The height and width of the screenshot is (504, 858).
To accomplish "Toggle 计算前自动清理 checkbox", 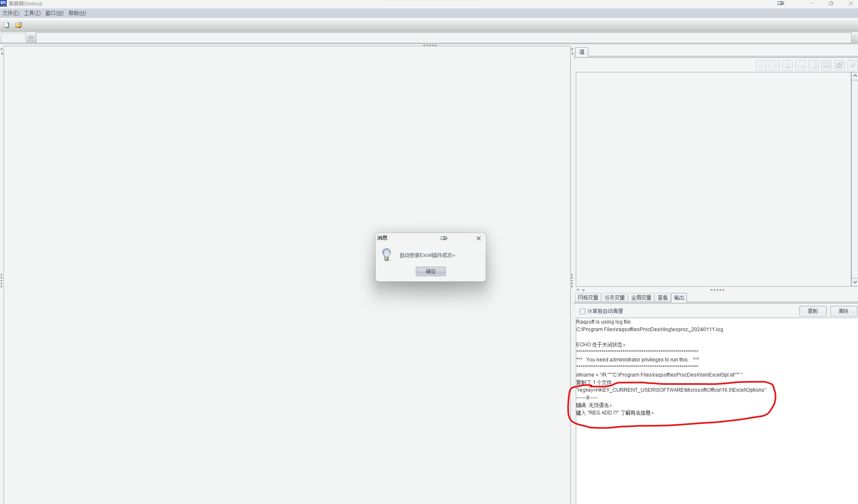I will tap(582, 311).
